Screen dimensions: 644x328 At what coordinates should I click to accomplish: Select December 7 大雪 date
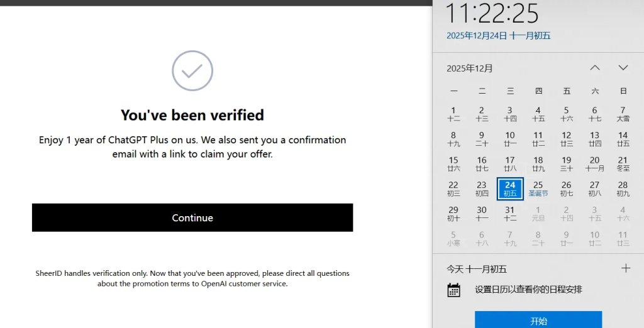click(623, 114)
